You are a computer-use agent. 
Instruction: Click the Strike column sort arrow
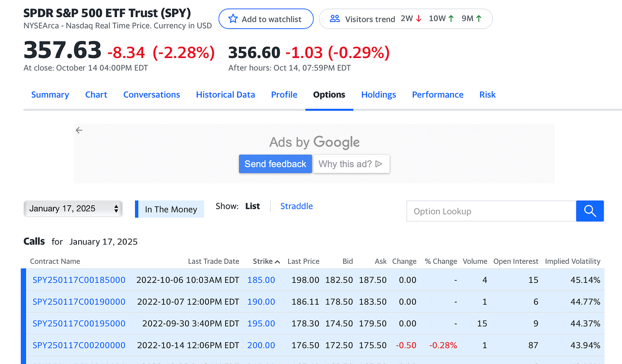(x=278, y=262)
